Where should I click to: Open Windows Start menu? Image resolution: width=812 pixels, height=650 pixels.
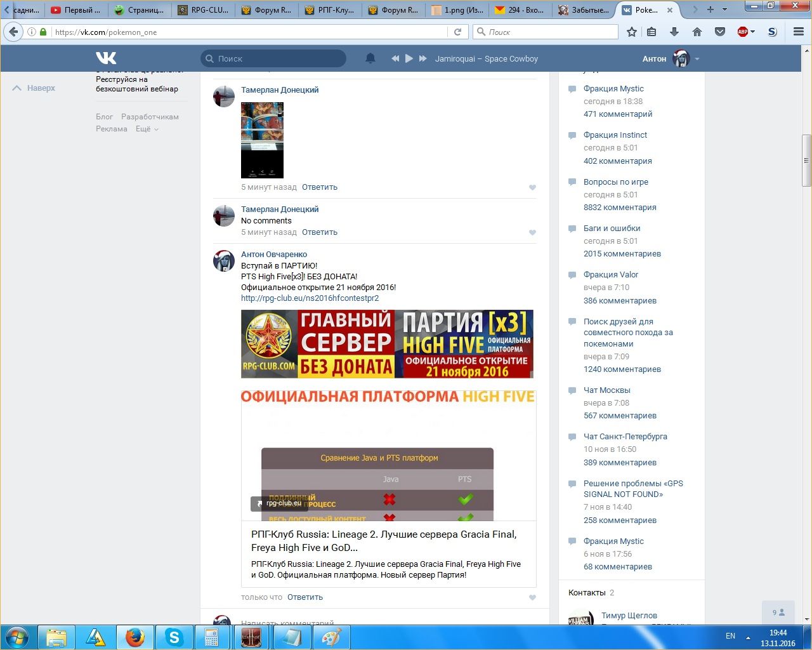tap(17, 637)
